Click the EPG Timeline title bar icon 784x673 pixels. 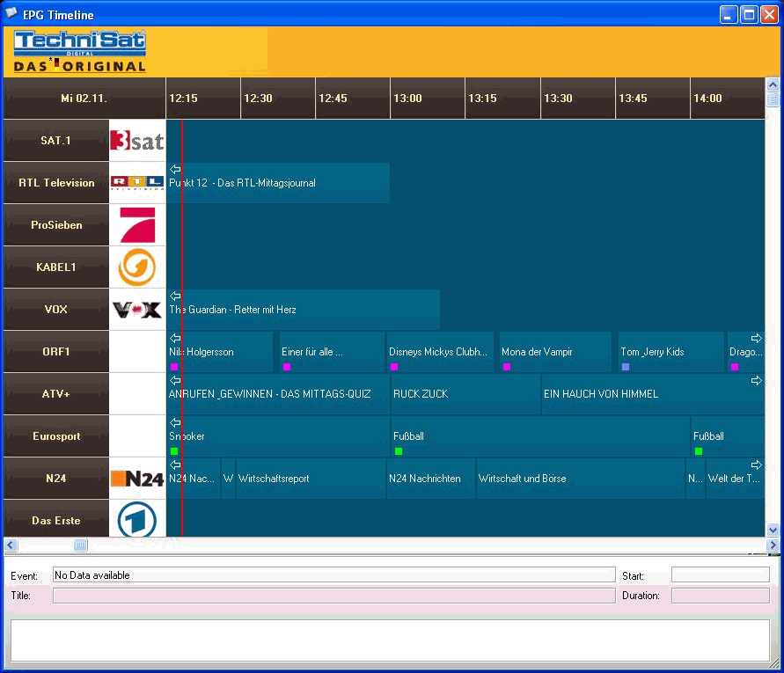pyautogui.click(x=11, y=14)
